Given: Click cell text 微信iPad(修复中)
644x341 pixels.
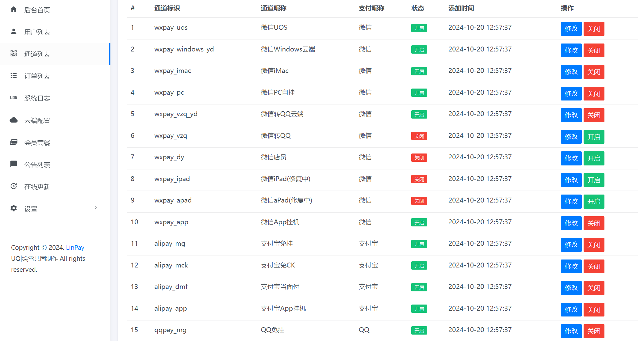Looking at the screenshot, I should [285, 179].
